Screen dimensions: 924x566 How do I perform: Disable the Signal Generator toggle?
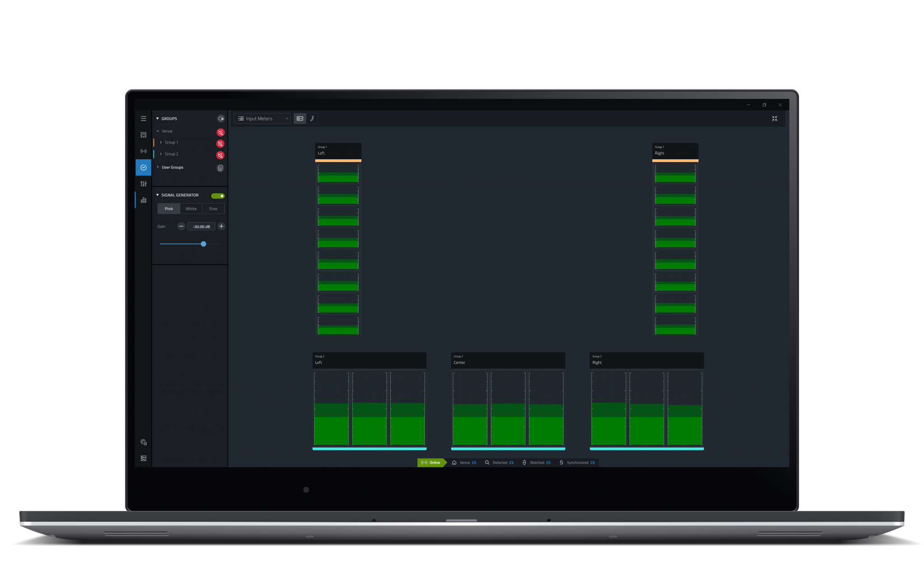pyautogui.click(x=218, y=195)
